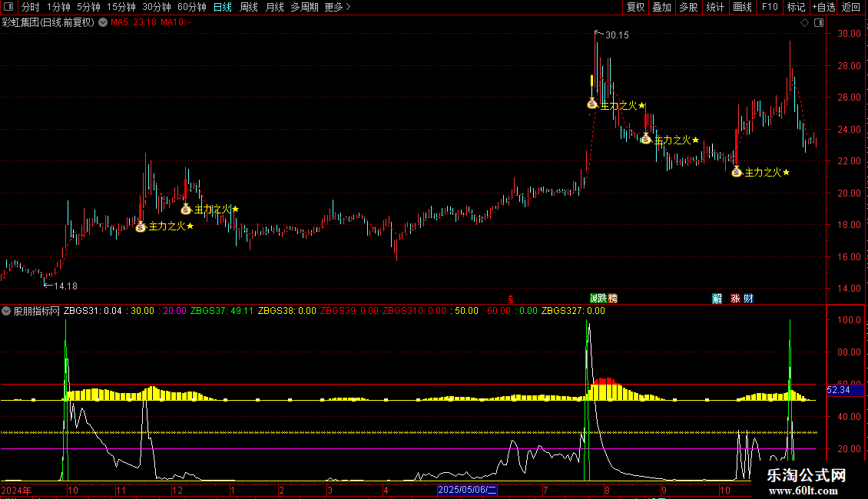The height and width of the screenshot is (499, 868).
Task: Click the 14.18 low price label
Action: [65, 286]
